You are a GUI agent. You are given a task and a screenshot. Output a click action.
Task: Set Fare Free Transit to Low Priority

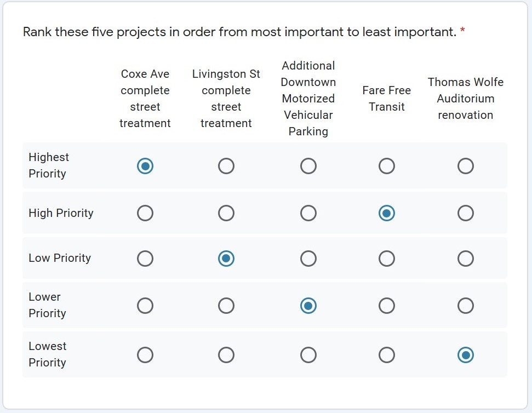tap(387, 259)
